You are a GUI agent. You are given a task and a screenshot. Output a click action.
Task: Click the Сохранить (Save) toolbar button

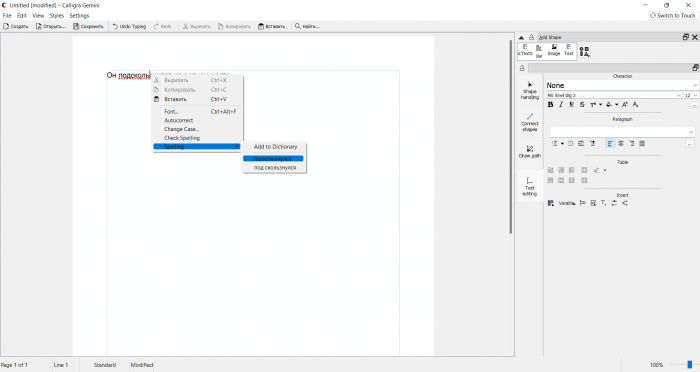[88, 26]
